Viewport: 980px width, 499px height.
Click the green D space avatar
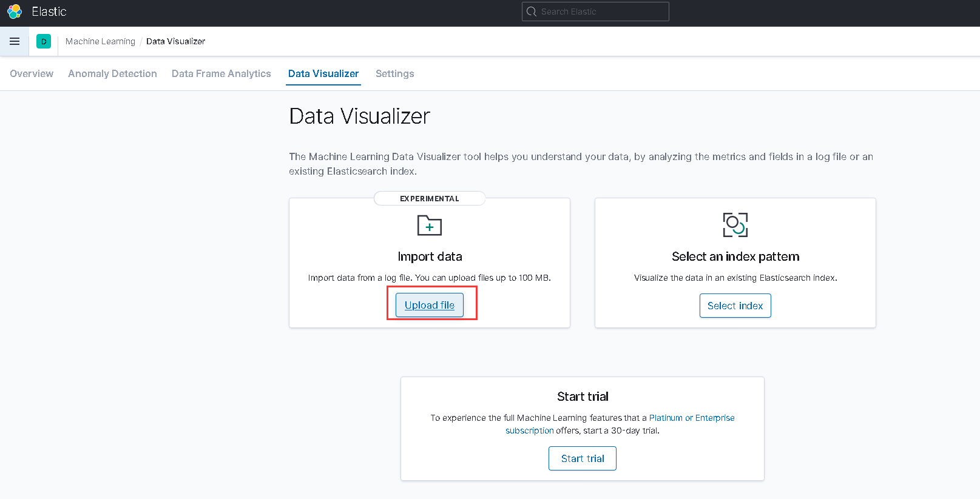point(44,41)
